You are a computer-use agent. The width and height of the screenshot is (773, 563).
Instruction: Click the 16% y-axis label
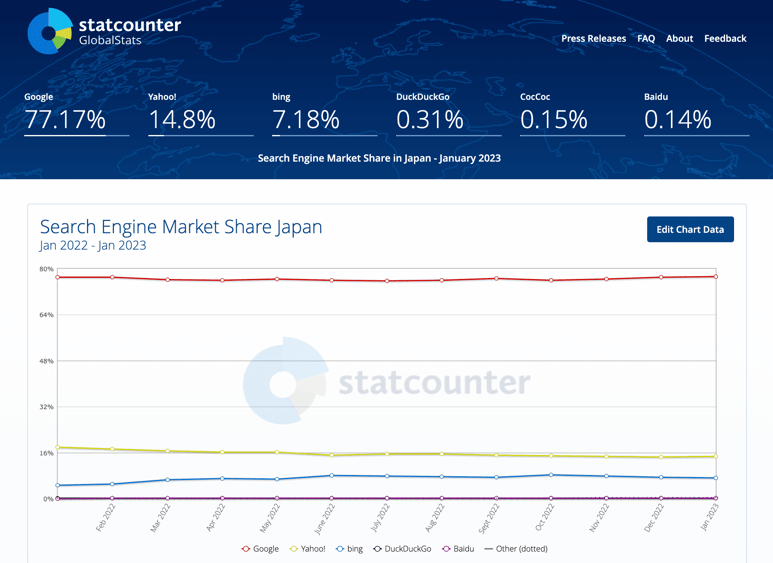click(x=46, y=453)
